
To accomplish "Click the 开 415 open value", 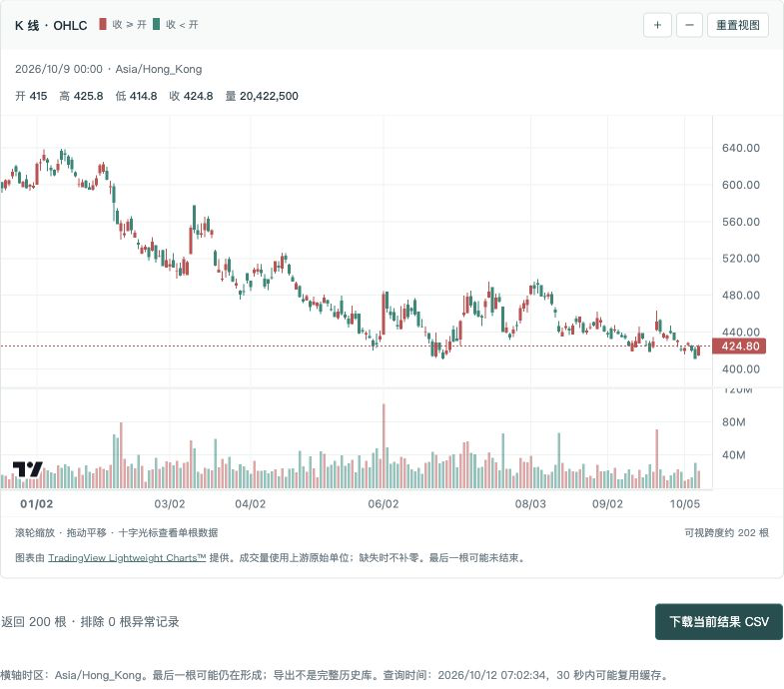I will click(x=31, y=96).
